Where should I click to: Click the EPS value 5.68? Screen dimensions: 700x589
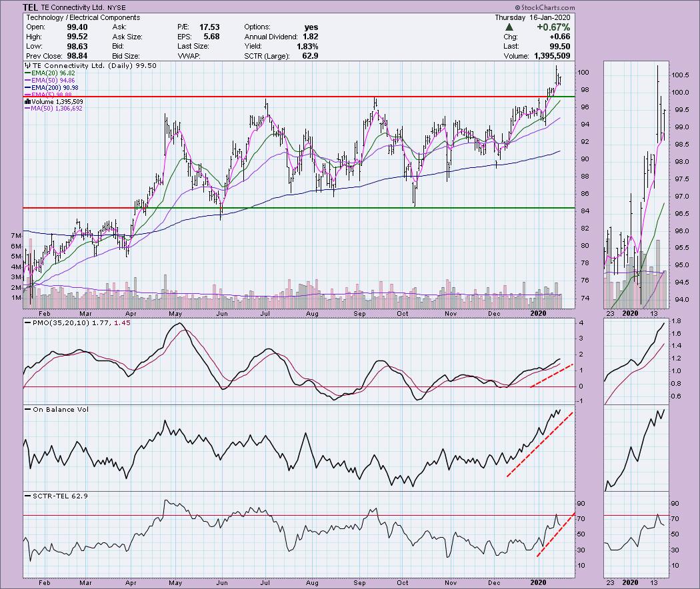point(211,37)
